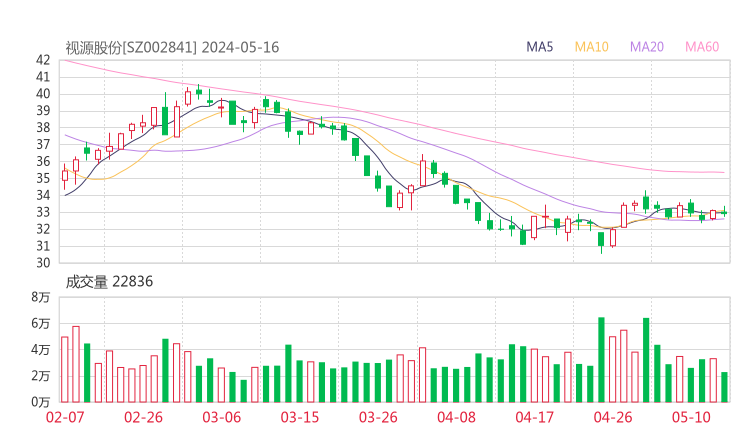Click the price axis value 30

[x=43, y=263]
